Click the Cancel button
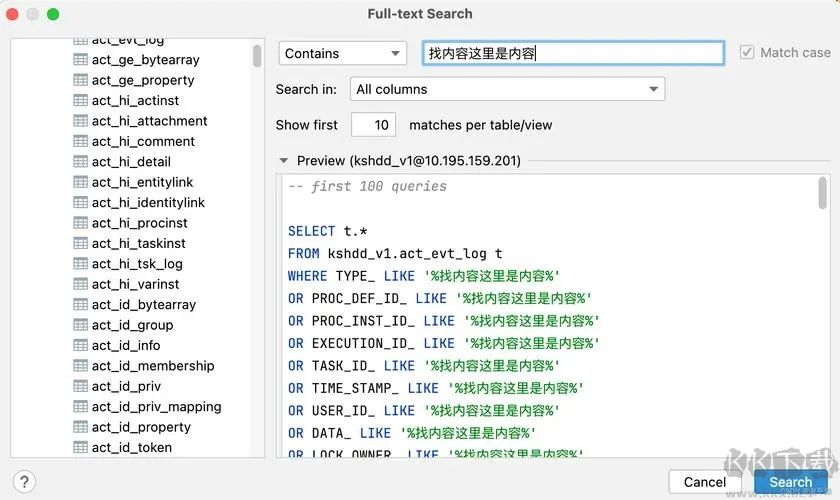The height and width of the screenshot is (500, 840). tap(704, 482)
